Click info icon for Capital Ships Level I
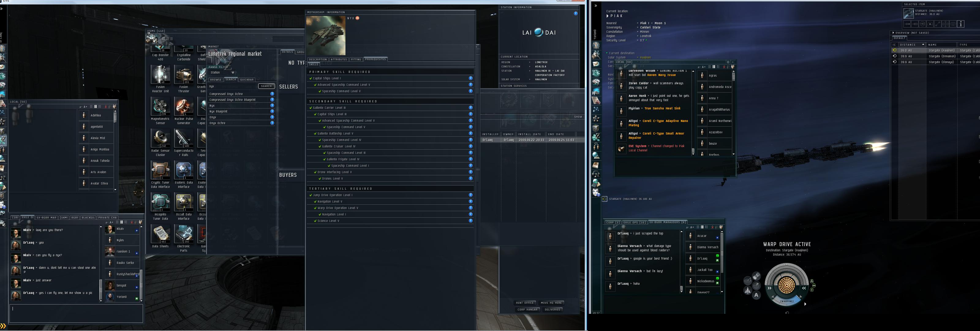 click(471, 78)
